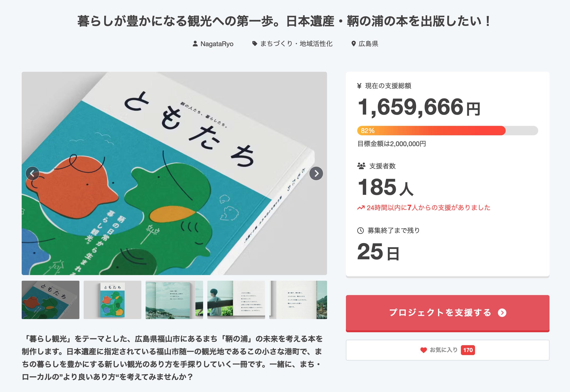Screen dimensions: 570x392
Task: Open the NagataRyo creator profile link
Action: pos(217,44)
